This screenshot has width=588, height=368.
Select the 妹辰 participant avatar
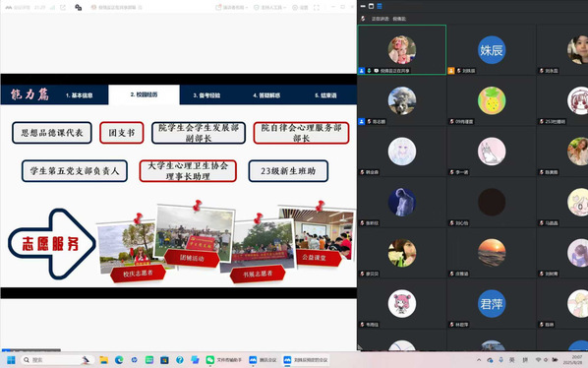(x=492, y=50)
